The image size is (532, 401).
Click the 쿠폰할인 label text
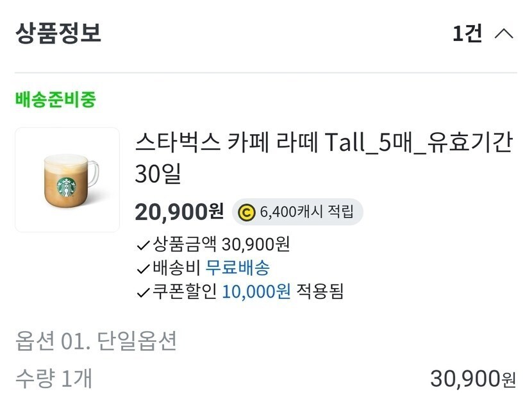(185, 292)
